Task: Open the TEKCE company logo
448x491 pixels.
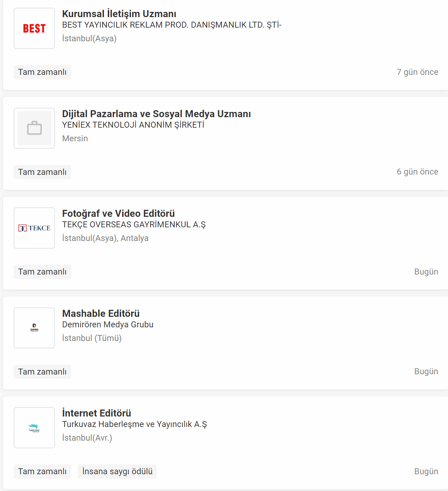Action: (x=34, y=228)
